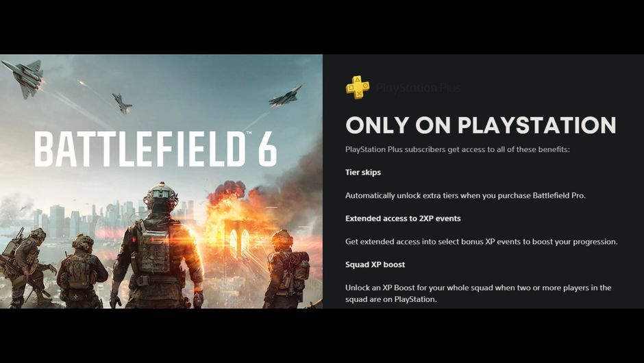The height and width of the screenshot is (363, 644).
Task: Click the Extended access to 2XP events heading
Action: point(403,218)
